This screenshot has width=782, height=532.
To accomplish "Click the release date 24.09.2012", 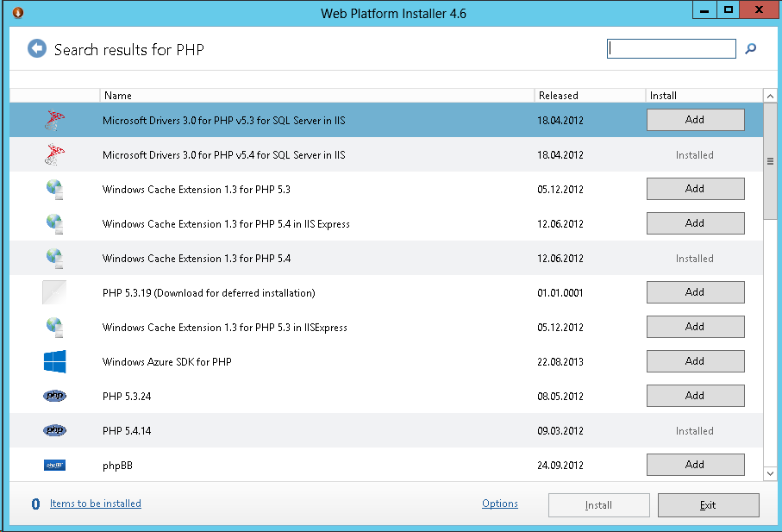I will coord(560,466).
